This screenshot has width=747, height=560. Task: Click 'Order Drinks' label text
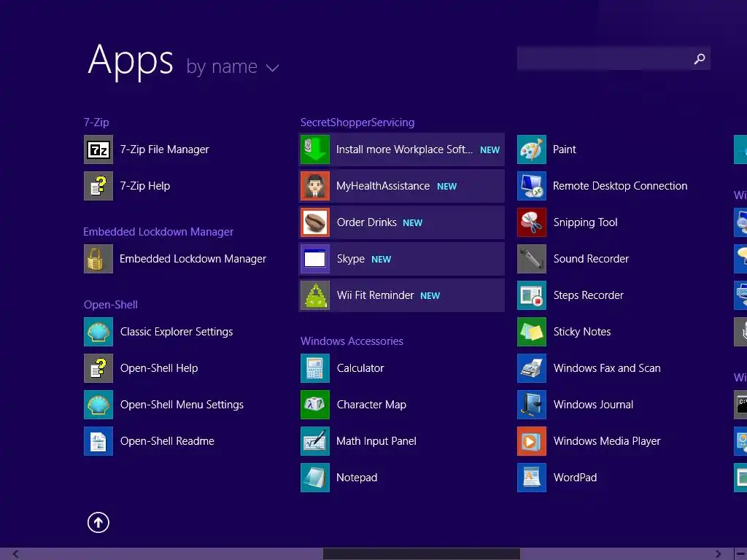click(x=366, y=222)
